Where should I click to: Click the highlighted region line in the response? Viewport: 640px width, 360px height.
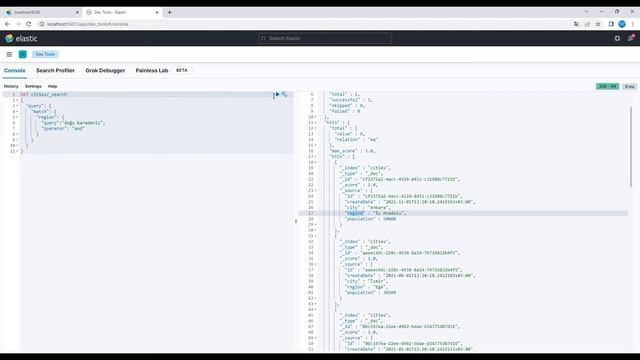tap(463, 213)
